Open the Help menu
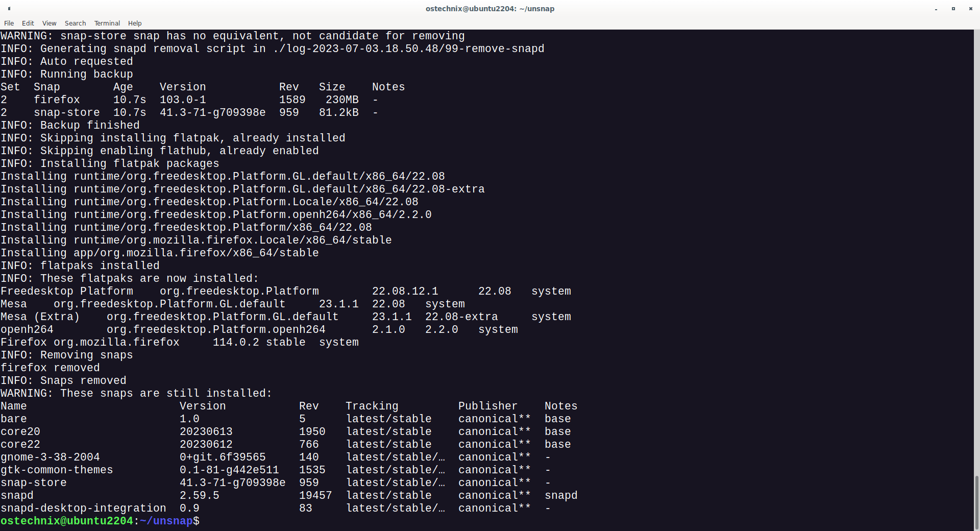 click(135, 23)
